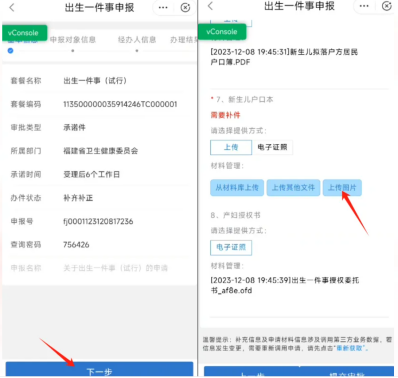Click 上传图片 button
Image resolution: width=398 pixels, height=378 pixels.
pyautogui.click(x=342, y=187)
